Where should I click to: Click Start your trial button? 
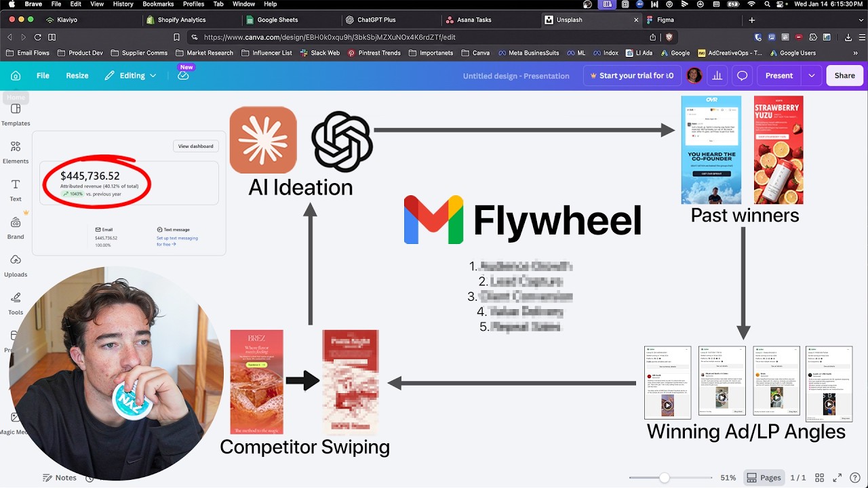coord(632,76)
